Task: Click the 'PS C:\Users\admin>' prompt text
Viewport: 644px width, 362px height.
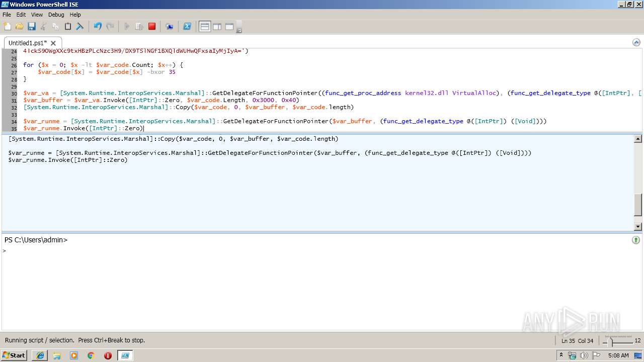Action: pos(36,240)
